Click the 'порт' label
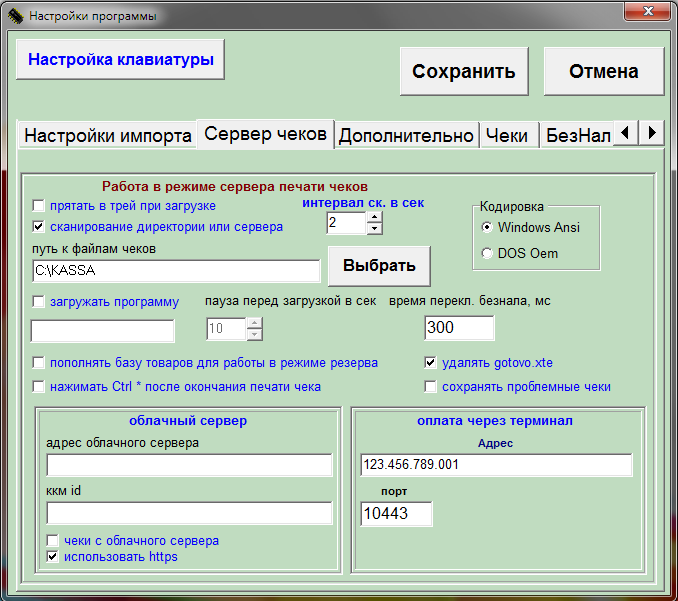Screen dimensions: 678x601 (x=394, y=491)
